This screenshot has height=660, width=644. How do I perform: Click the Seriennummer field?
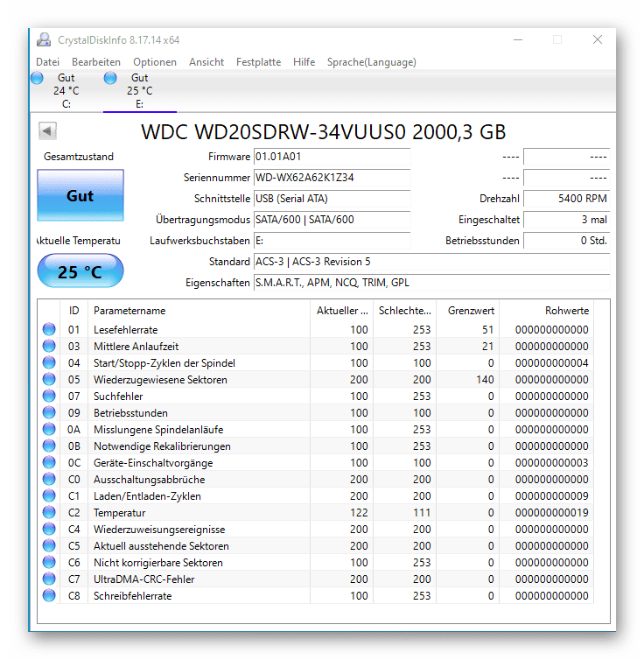click(x=332, y=178)
